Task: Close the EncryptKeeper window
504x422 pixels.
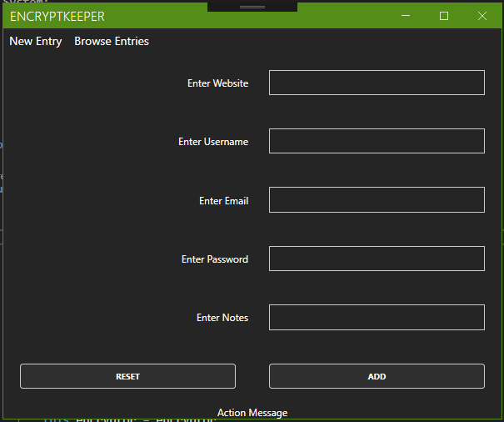Action: coord(482,16)
